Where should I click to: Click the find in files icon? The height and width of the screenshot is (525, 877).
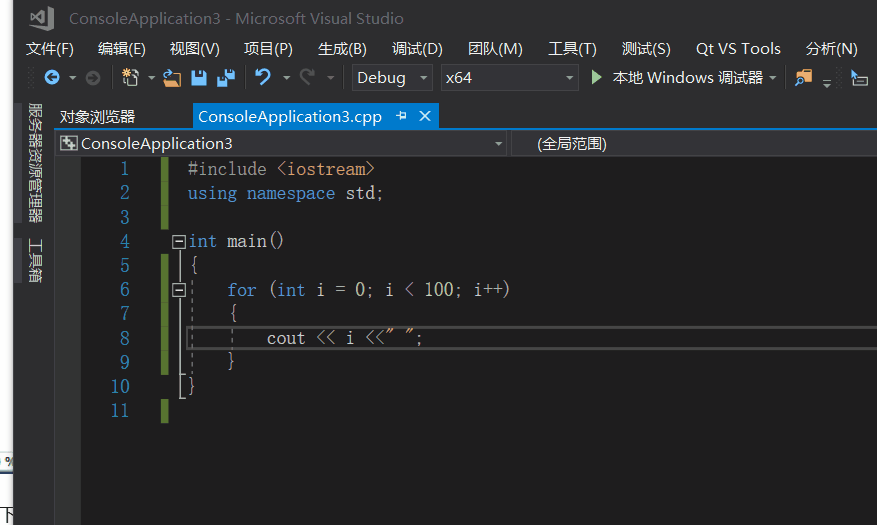tap(803, 78)
